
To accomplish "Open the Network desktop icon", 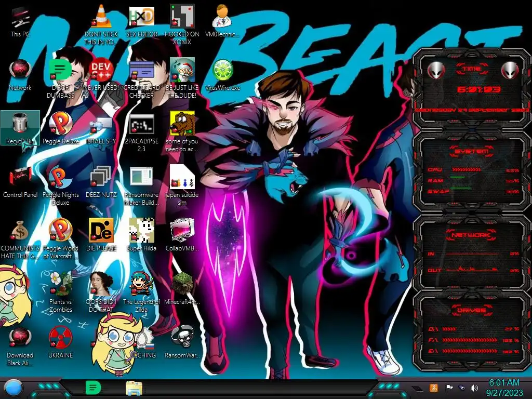I will click(20, 71).
